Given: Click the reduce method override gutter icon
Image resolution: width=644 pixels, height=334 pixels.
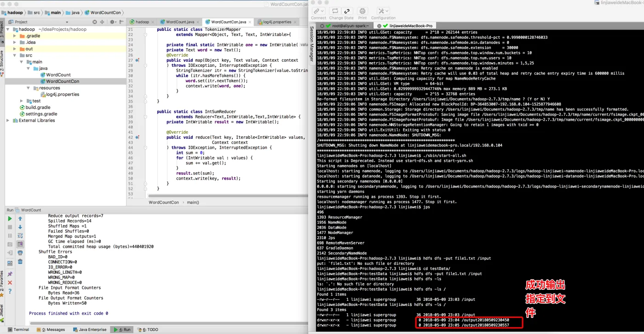Looking at the screenshot, I should tap(137, 137).
